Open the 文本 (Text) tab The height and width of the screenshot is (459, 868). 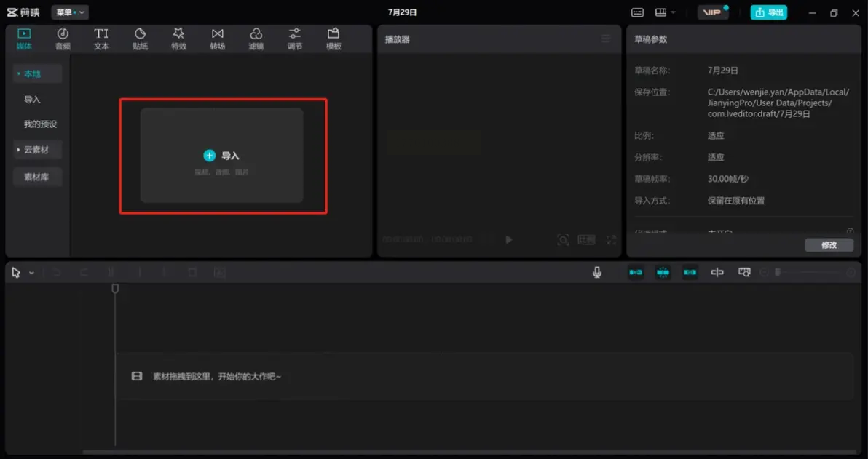coord(101,39)
